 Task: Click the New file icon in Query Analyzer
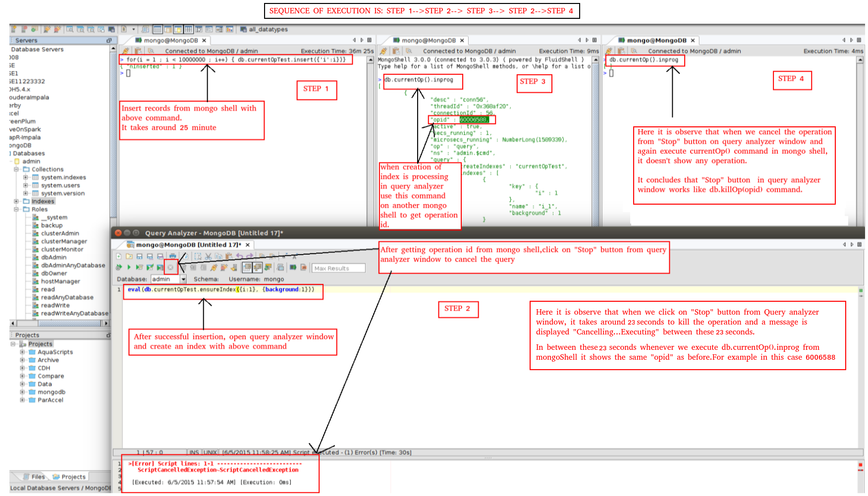point(118,256)
